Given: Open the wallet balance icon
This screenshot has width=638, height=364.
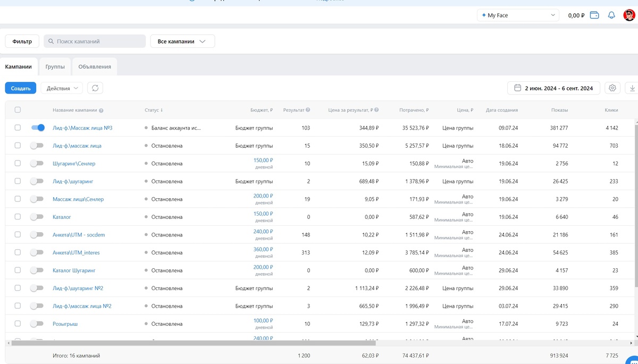Looking at the screenshot, I should pyautogui.click(x=594, y=15).
